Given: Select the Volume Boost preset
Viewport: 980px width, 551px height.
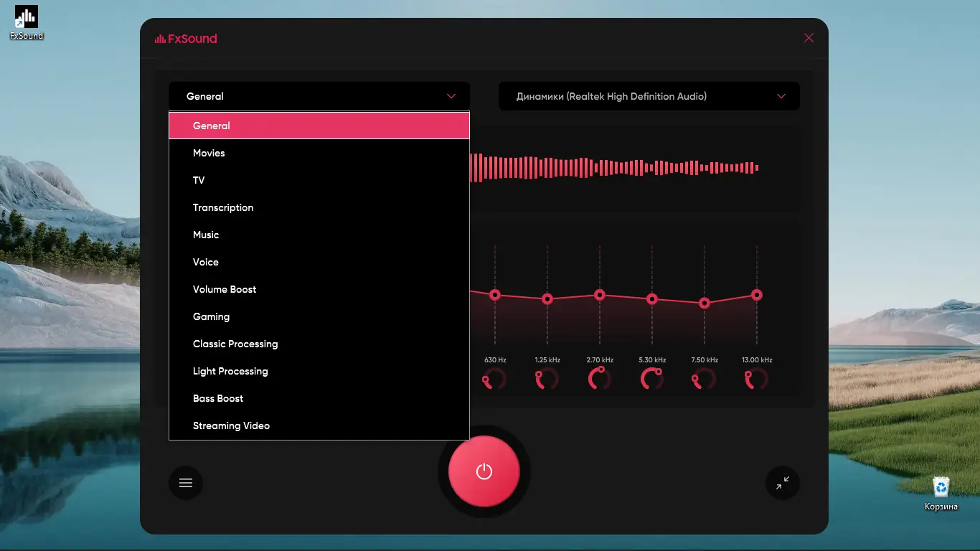Looking at the screenshot, I should [319, 289].
